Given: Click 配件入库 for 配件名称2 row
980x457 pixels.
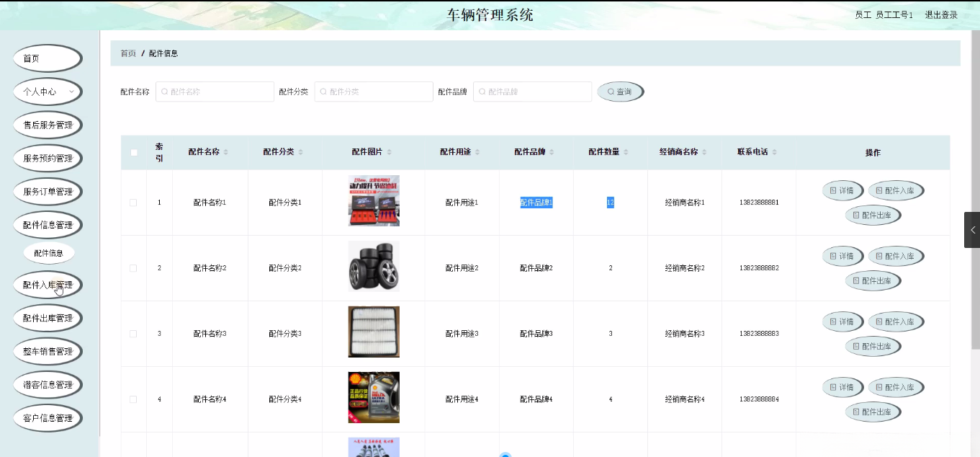Looking at the screenshot, I should click(896, 256).
